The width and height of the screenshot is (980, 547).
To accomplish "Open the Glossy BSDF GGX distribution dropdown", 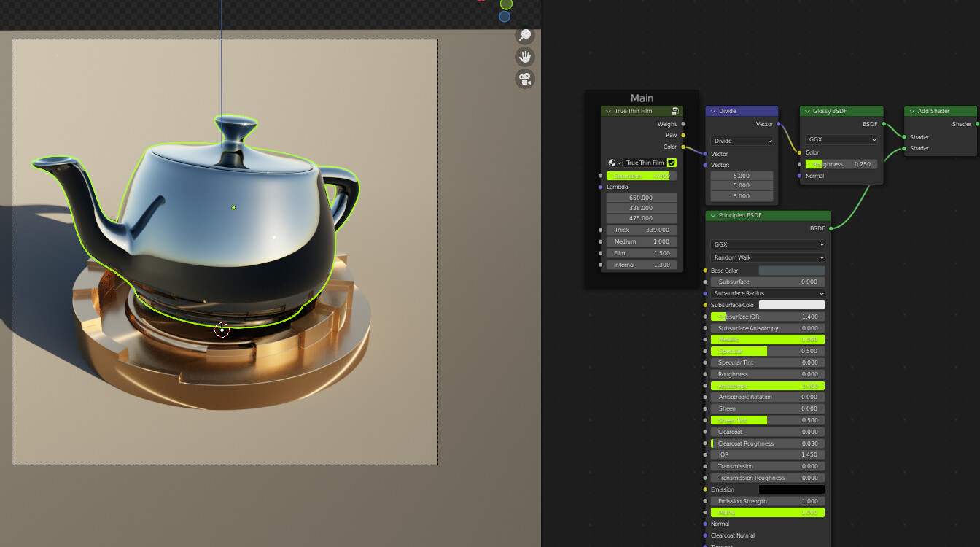I will (841, 139).
